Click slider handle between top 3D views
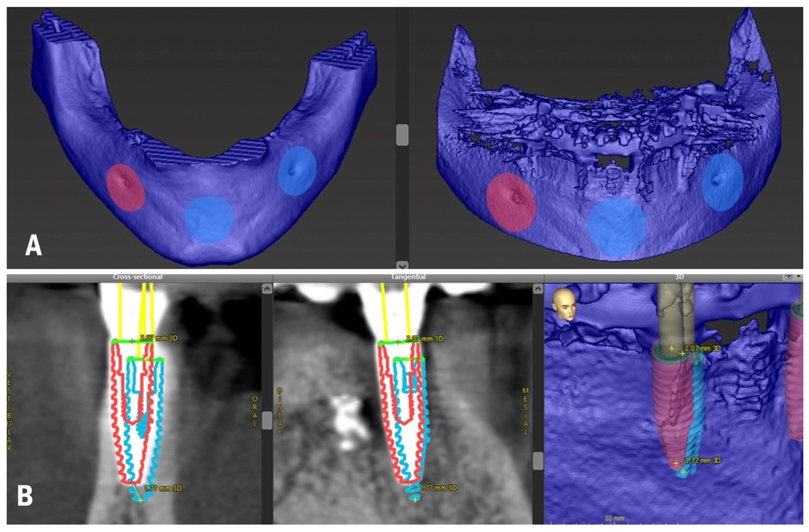 402,135
